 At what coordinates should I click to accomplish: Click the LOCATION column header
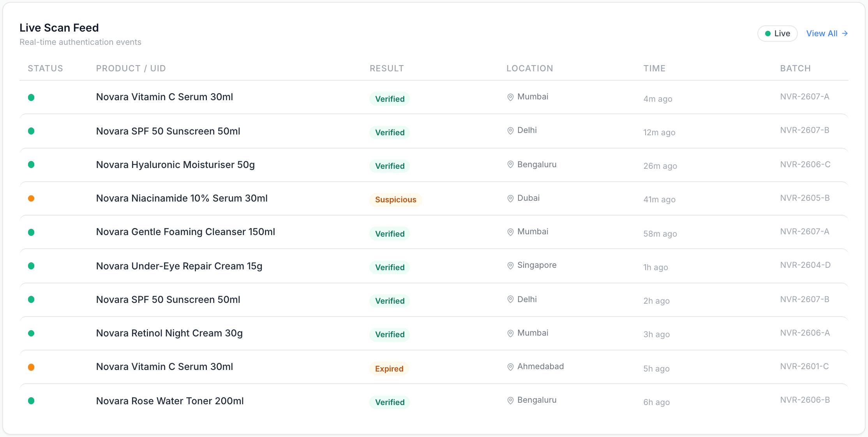pyautogui.click(x=530, y=68)
